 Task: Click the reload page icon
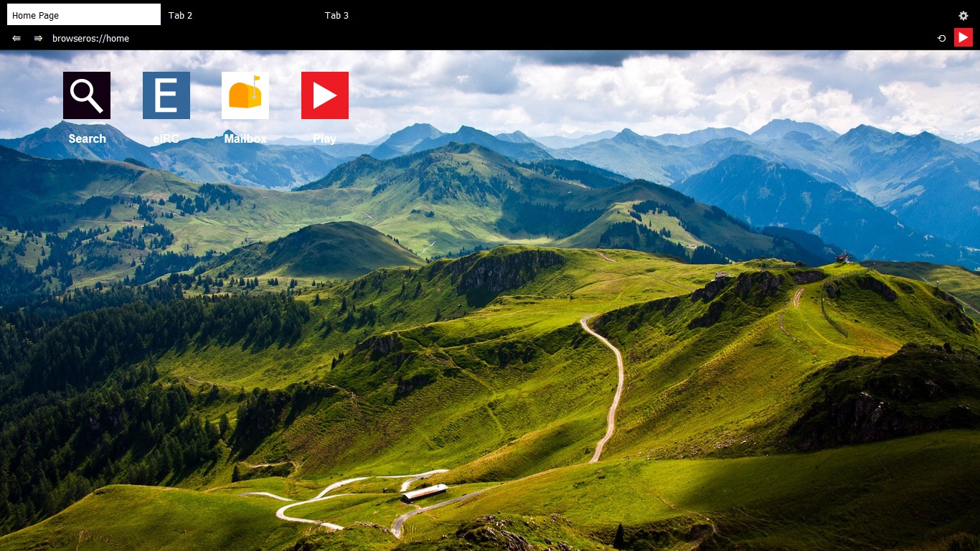(x=942, y=38)
